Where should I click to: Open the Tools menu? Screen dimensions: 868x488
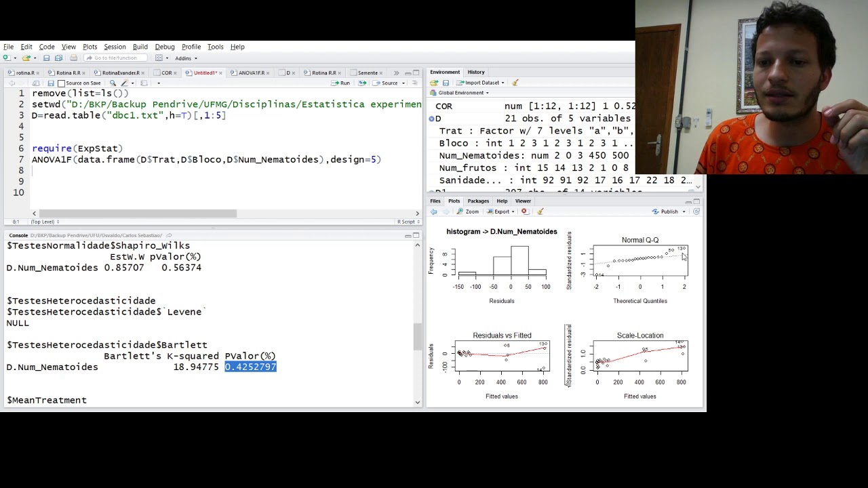(x=216, y=47)
